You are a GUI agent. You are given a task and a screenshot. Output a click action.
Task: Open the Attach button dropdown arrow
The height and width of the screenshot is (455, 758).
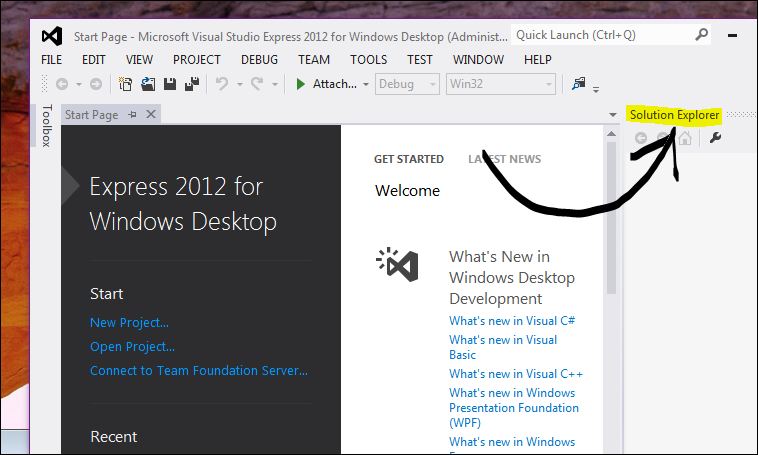[x=366, y=85]
